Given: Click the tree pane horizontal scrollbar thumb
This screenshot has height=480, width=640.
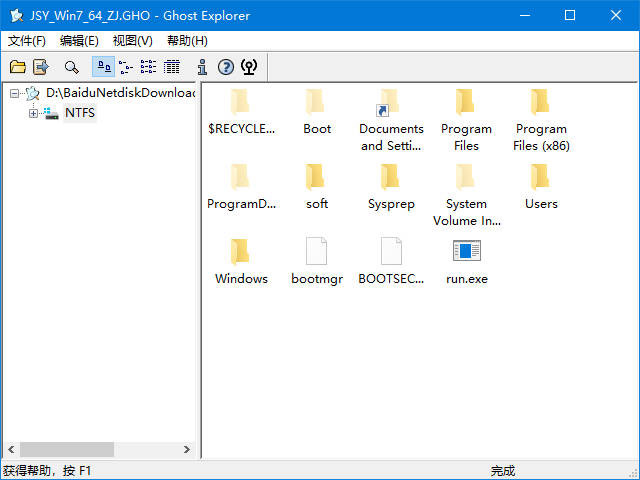Looking at the screenshot, I should (x=67, y=449).
